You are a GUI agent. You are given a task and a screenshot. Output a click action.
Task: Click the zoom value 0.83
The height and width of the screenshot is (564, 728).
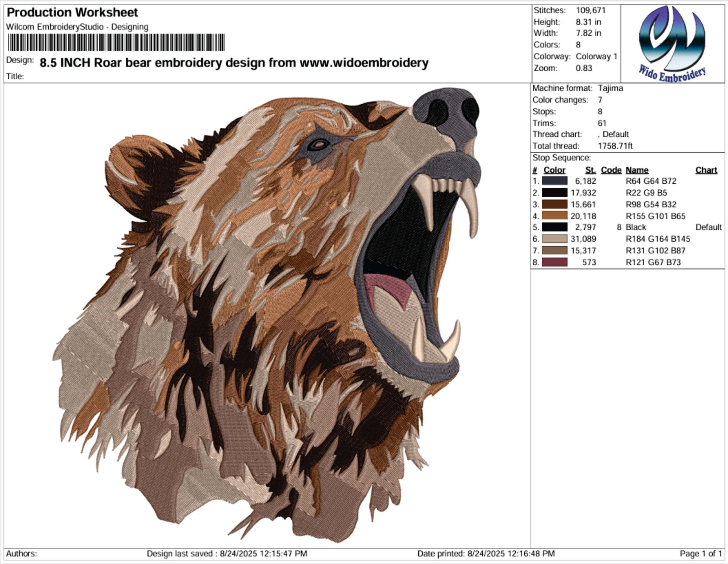pyautogui.click(x=584, y=68)
